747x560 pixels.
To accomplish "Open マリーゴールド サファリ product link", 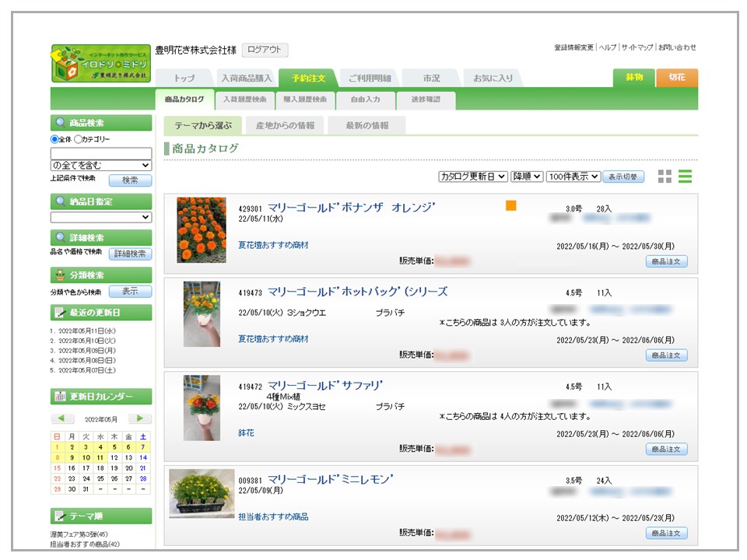I will point(325,386).
